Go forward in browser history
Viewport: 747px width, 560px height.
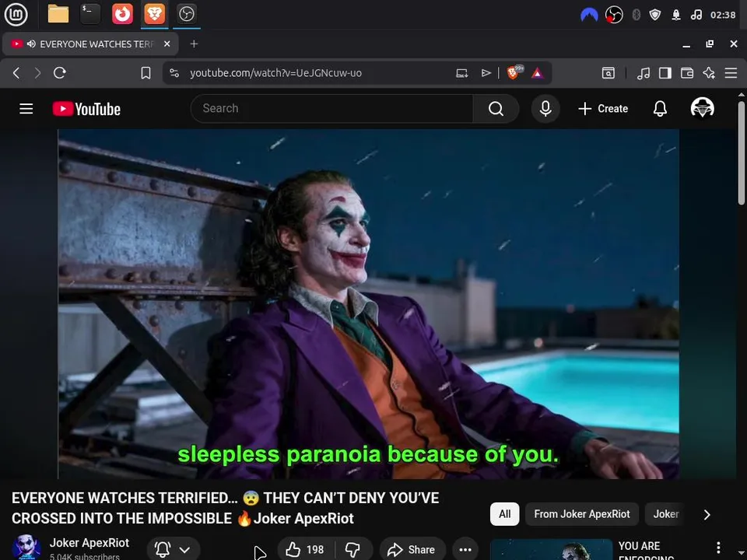tap(37, 73)
